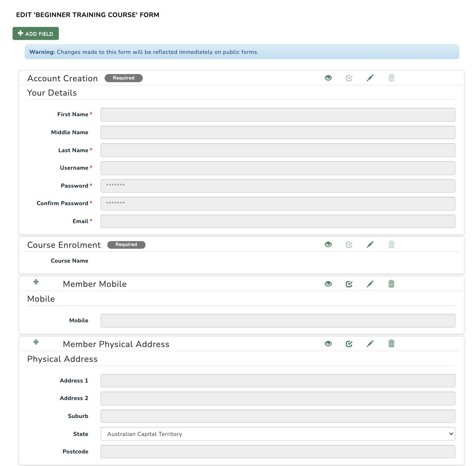Edit the Account Creation section with pencil icon

[x=370, y=78]
